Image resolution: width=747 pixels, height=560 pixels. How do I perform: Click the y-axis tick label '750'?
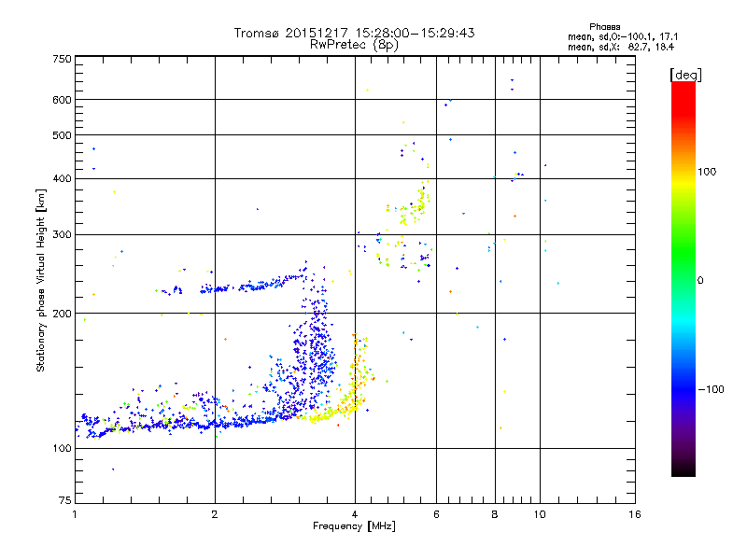pyautogui.click(x=62, y=59)
